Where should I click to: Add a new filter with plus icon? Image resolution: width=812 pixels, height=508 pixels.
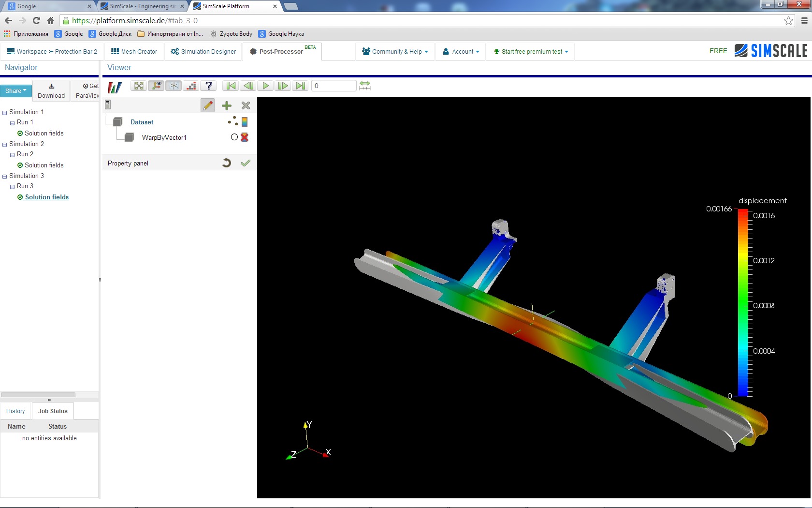click(227, 105)
